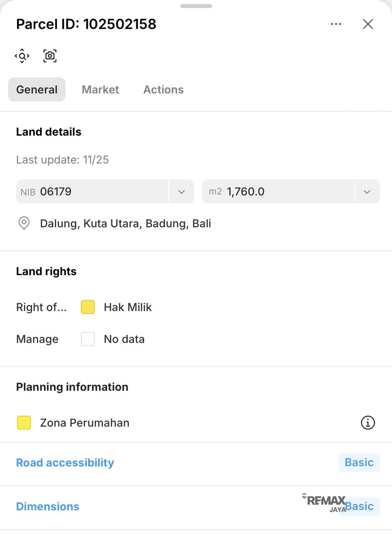392x537 pixels.
Task: Click the Basic badge beside Road accessibility
Action: point(359,462)
